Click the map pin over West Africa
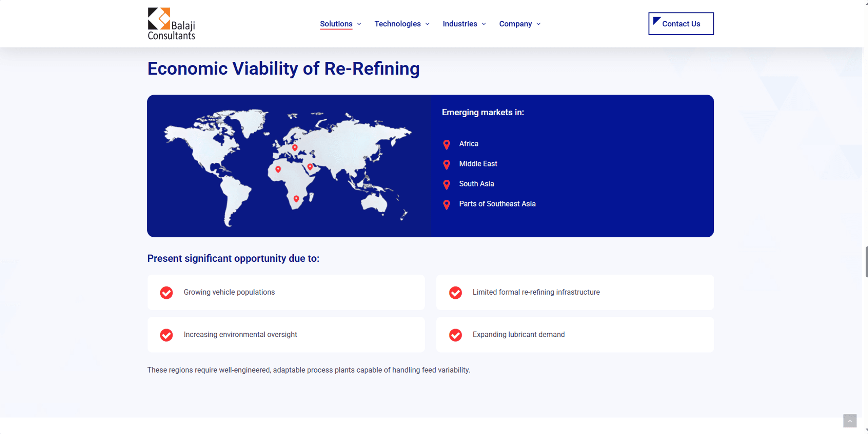Image resolution: width=868 pixels, height=434 pixels. click(x=278, y=169)
